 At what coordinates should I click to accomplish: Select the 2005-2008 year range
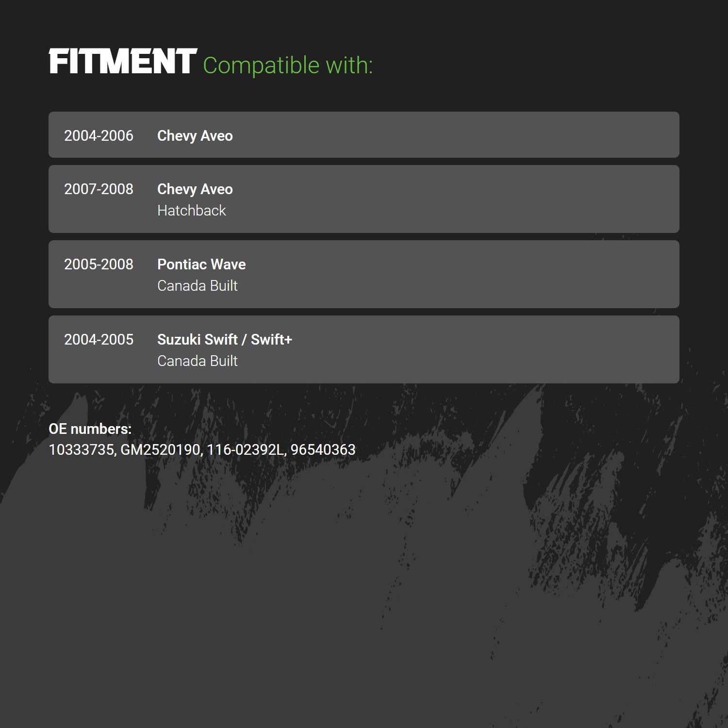(99, 264)
